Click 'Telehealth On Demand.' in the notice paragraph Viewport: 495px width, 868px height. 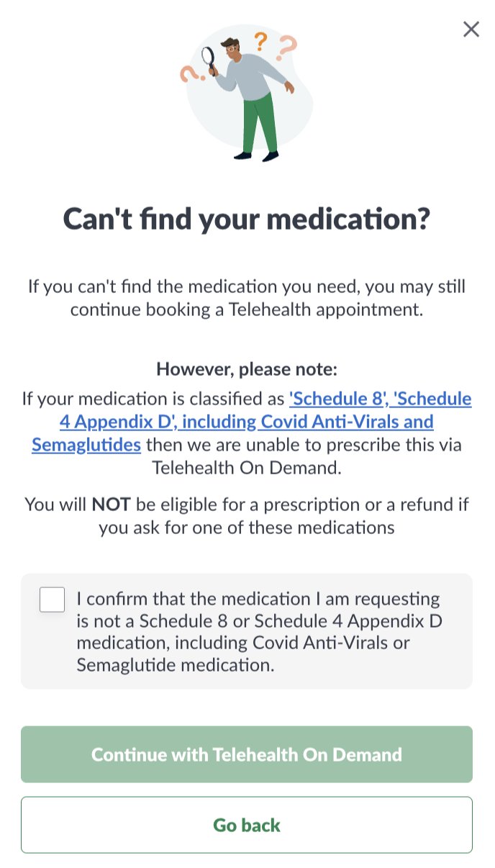247,468
